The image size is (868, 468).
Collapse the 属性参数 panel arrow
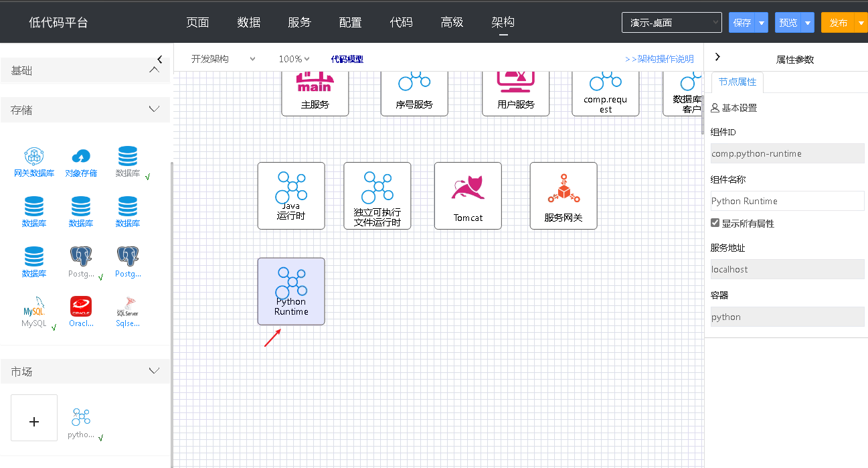pos(717,58)
